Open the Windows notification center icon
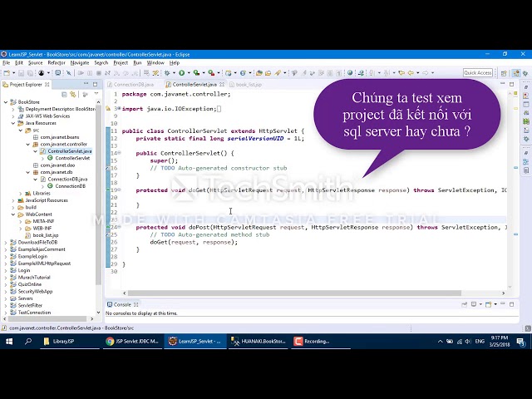532x399 pixels. tap(521, 342)
